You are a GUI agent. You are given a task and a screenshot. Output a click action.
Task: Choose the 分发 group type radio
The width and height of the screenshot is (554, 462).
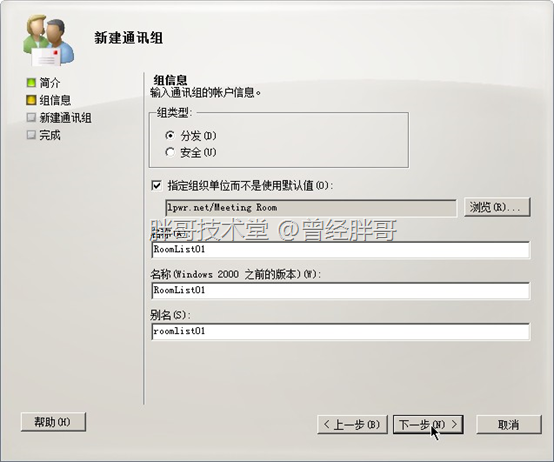(170, 135)
